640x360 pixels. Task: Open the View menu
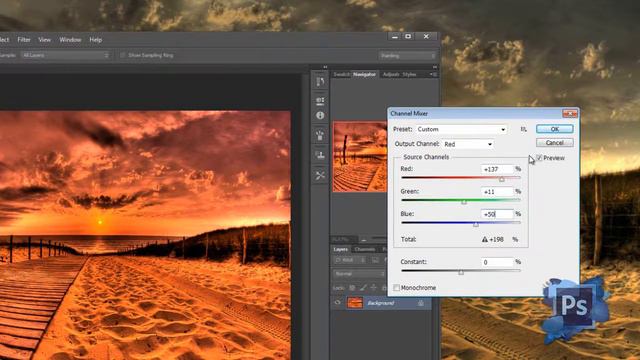click(44, 40)
